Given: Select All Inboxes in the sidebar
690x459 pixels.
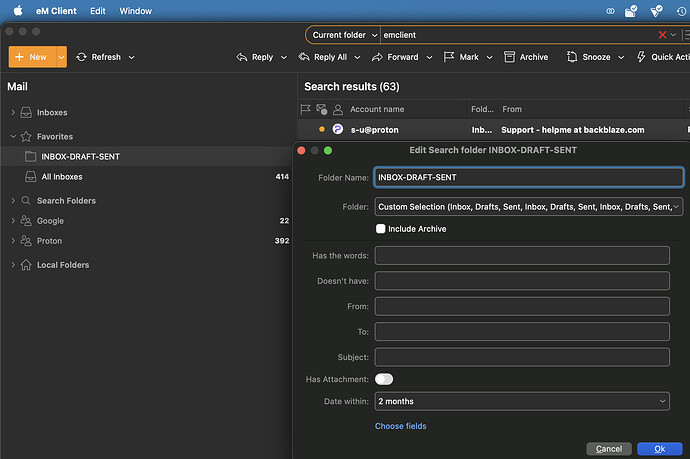Looking at the screenshot, I should tap(62, 177).
